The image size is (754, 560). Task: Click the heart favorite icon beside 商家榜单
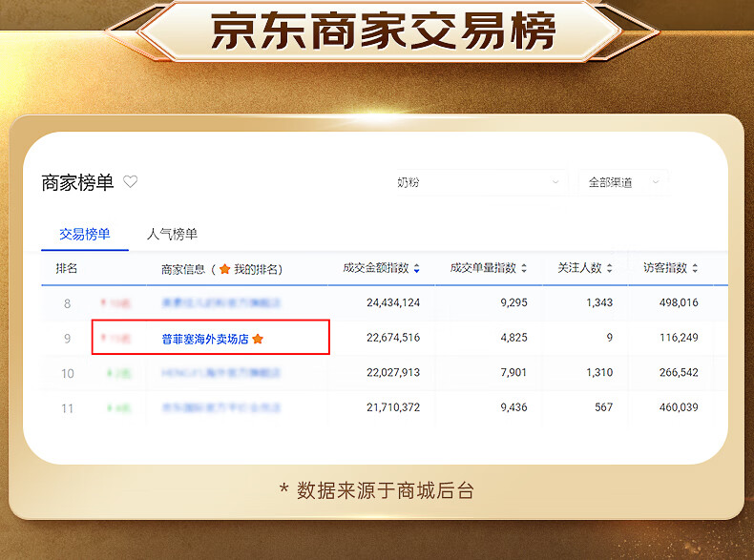click(131, 181)
